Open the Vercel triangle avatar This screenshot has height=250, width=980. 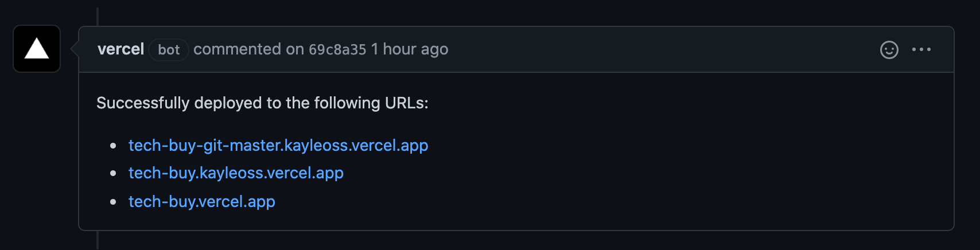click(37, 49)
